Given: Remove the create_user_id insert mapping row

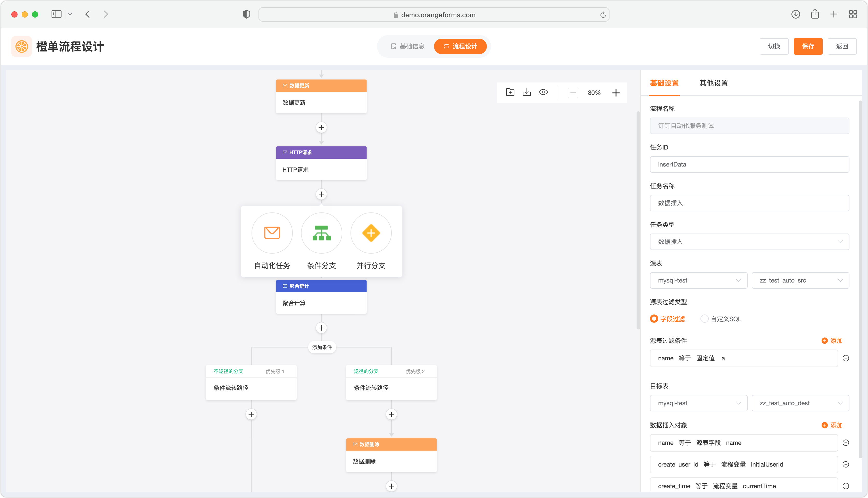Looking at the screenshot, I should click(x=845, y=464).
